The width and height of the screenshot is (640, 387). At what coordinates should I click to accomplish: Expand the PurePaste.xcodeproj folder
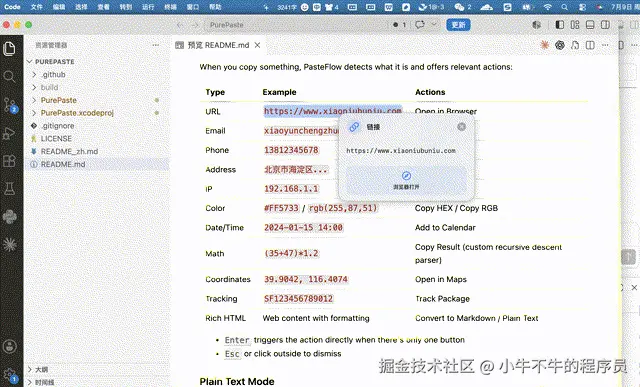(34, 113)
